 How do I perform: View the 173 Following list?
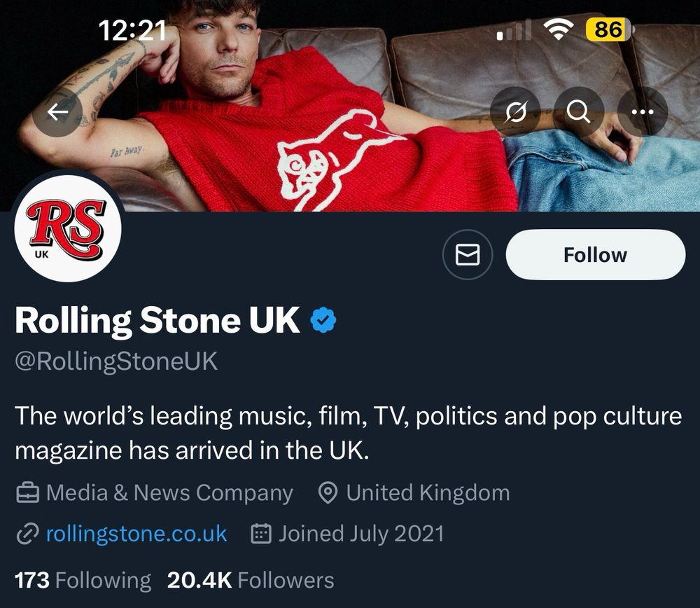click(83, 580)
